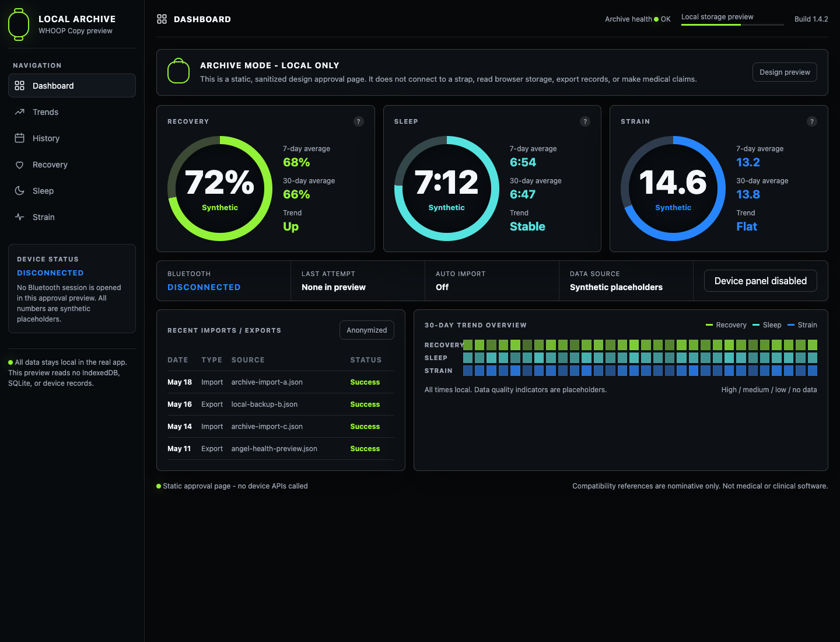Toggle the Sleep legend entry
Viewport: 840px width, 642px height.
[767, 325]
